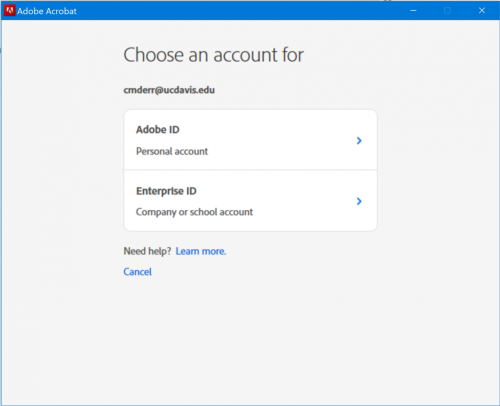Select the email cmderr@ucdavis.edu text
Viewport: 500px width, 406px height.
click(x=169, y=90)
